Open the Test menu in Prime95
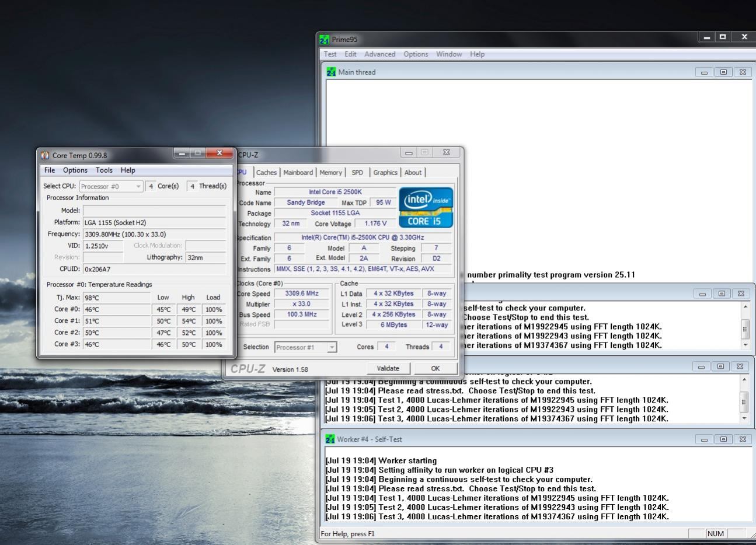Screen dimensions: 756x545 pyautogui.click(x=330, y=54)
